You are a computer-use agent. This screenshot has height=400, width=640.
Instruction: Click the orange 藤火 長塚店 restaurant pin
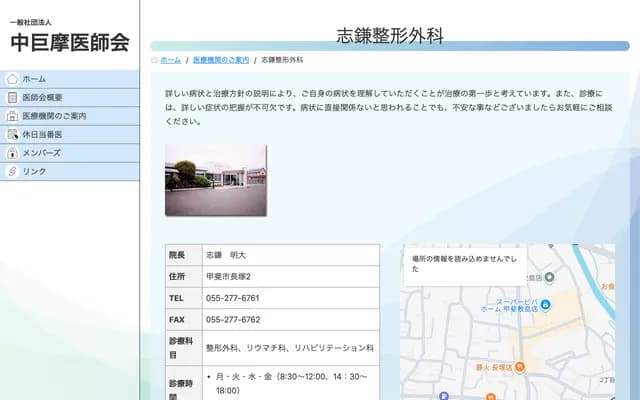pos(519,367)
